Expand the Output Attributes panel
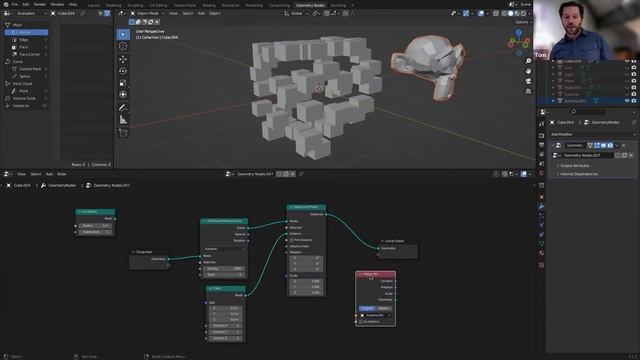This screenshot has height=360, width=640. click(x=575, y=166)
